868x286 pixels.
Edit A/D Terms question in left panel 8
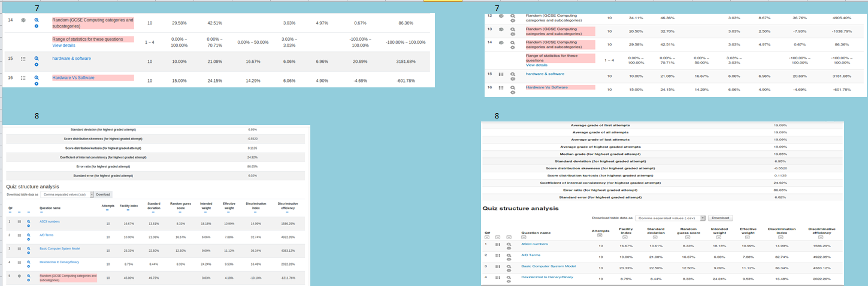pyautogui.click(x=29, y=239)
